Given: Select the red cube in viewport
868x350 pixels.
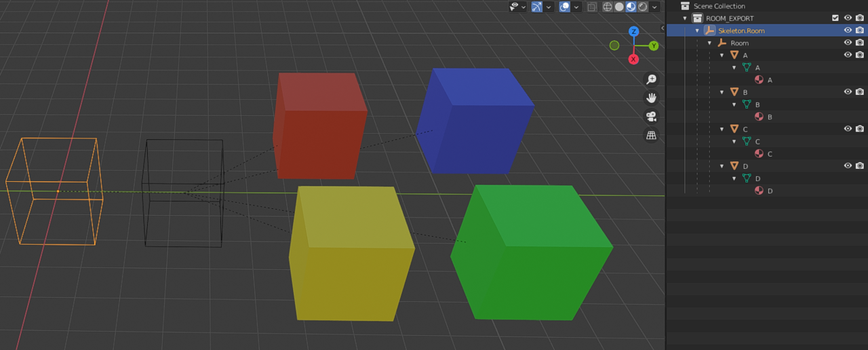Looking at the screenshot, I should 319,125.
